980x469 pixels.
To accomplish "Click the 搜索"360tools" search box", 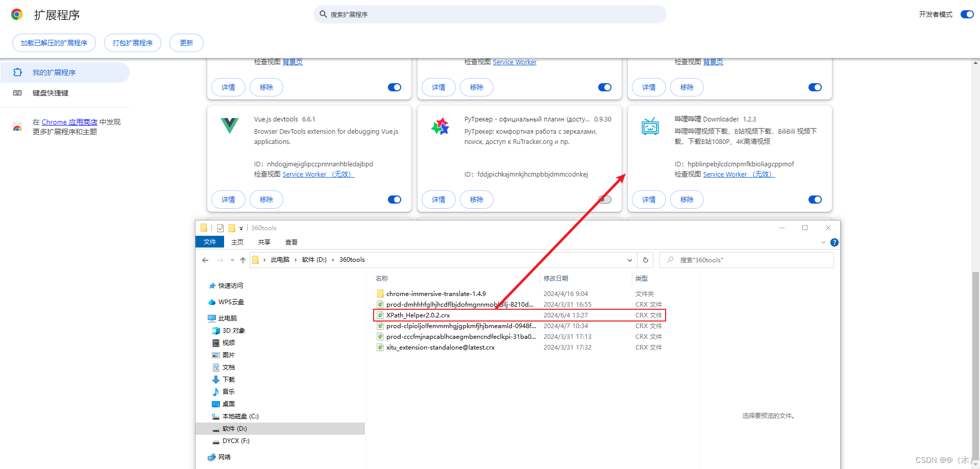I will click(x=747, y=260).
